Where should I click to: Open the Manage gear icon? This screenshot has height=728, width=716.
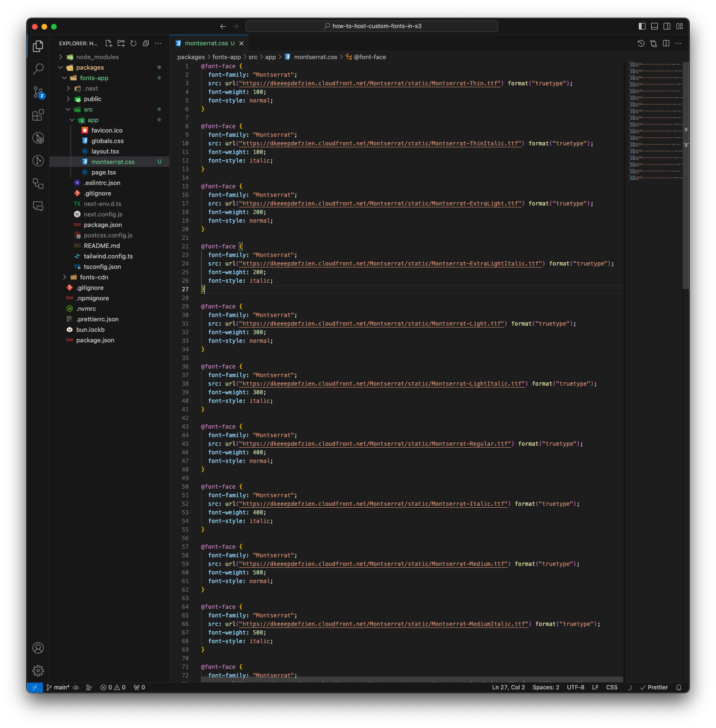(x=38, y=671)
